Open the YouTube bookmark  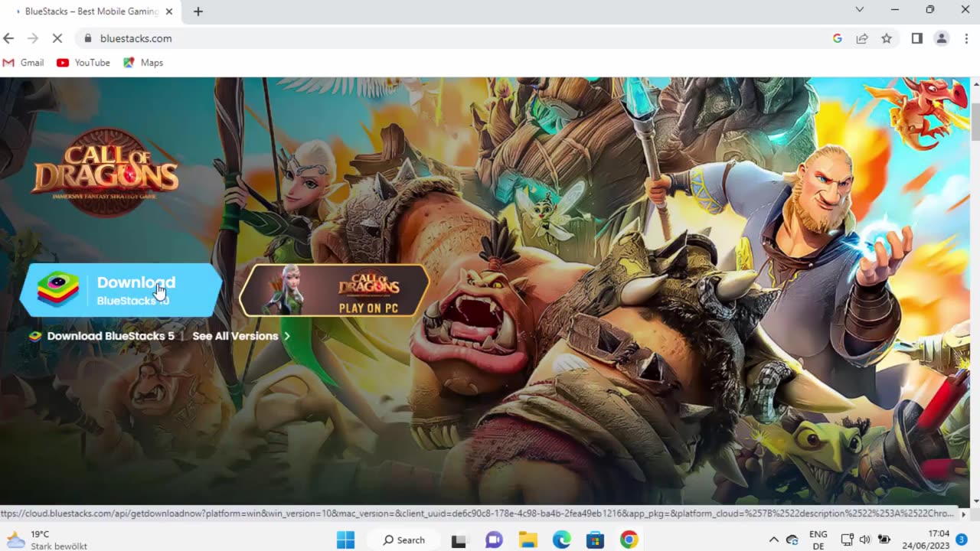(83, 63)
